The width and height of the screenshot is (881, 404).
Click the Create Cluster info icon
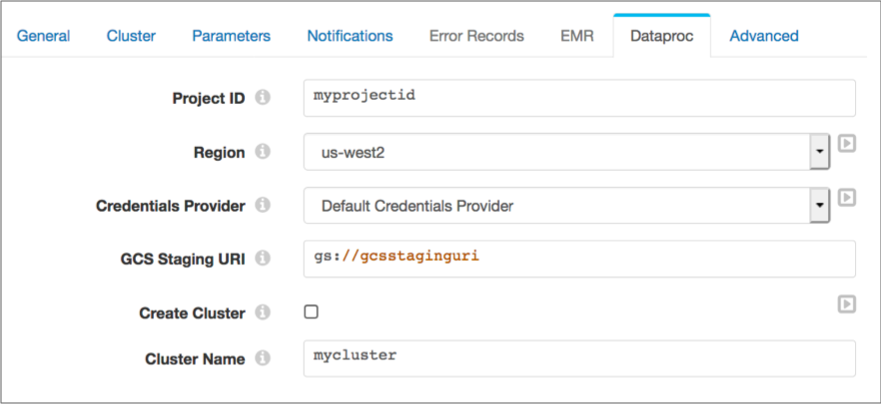coord(262,312)
